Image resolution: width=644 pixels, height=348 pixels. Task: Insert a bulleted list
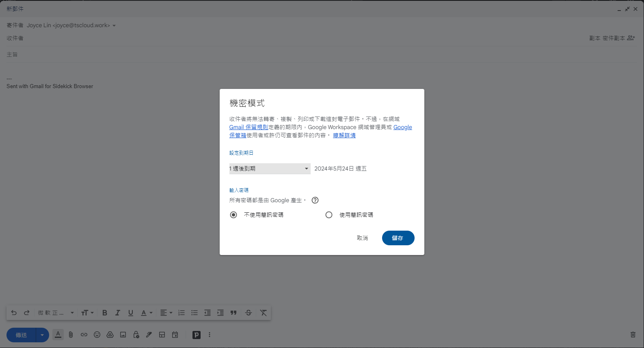tap(194, 313)
